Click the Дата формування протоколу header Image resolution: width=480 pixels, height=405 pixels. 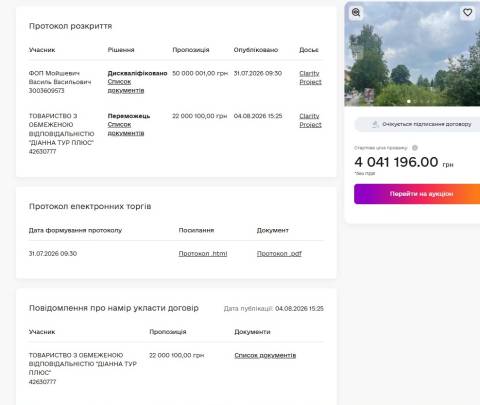pos(75,230)
